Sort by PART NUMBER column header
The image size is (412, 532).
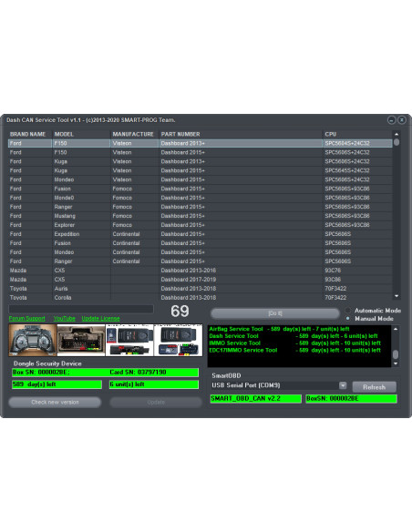tap(241, 134)
